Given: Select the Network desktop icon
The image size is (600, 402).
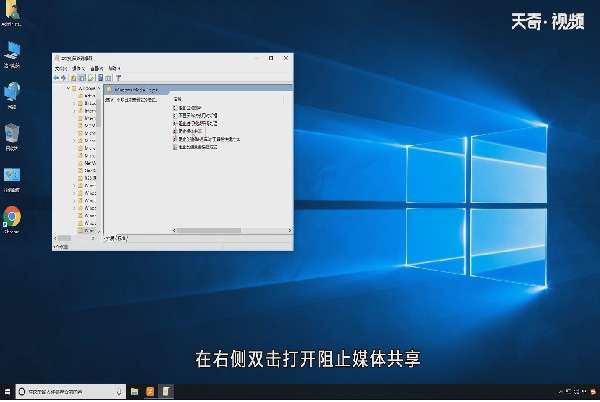Looking at the screenshot, I should click(12, 96).
